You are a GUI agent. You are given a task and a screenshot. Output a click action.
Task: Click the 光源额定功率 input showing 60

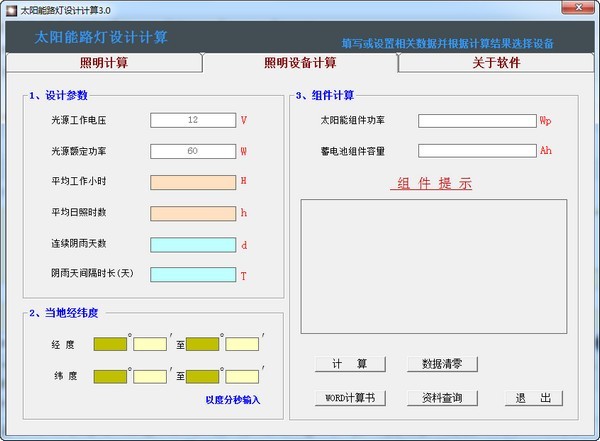[193, 151]
